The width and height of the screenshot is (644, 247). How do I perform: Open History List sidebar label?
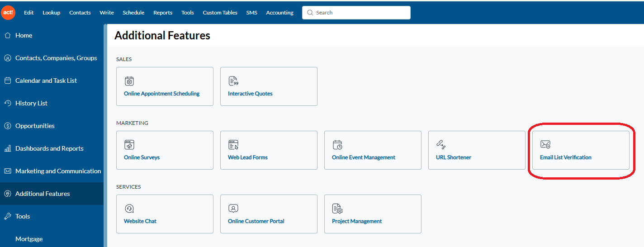coord(31,103)
